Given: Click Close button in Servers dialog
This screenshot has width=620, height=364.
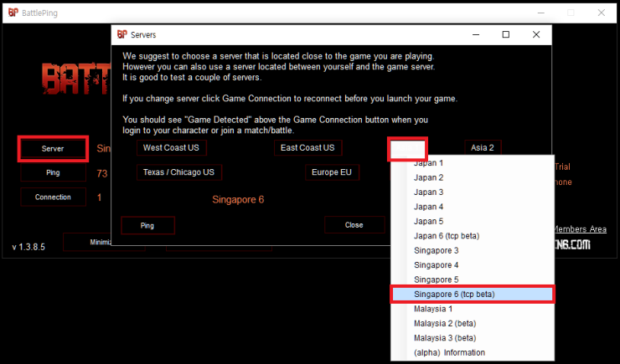Looking at the screenshot, I should click(354, 225).
